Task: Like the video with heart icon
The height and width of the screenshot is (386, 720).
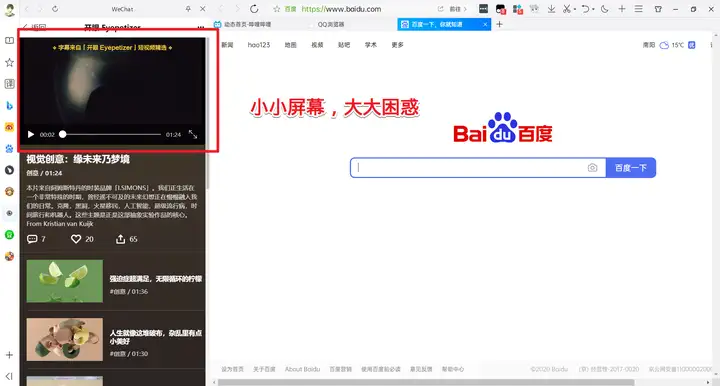Action: [x=76, y=239]
